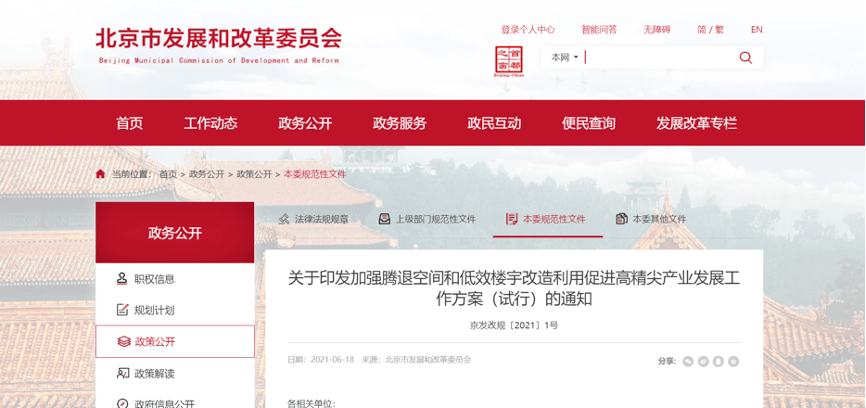Click the 本委其他文件 tab icon
The height and width of the screenshot is (408, 866).
click(621, 219)
